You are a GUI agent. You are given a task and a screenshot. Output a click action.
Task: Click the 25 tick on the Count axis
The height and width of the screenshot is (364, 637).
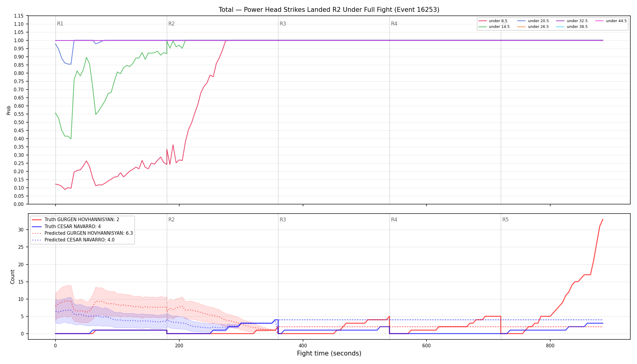pyautogui.click(x=21, y=247)
